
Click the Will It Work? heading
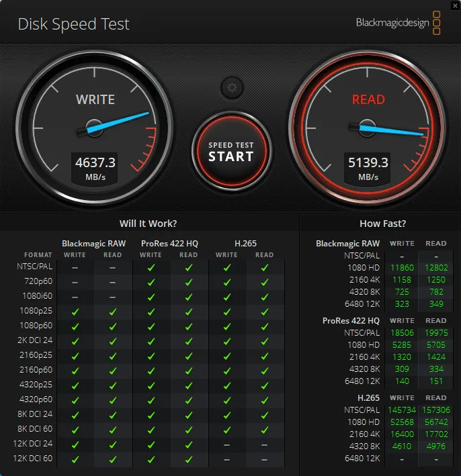(x=148, y=224)
